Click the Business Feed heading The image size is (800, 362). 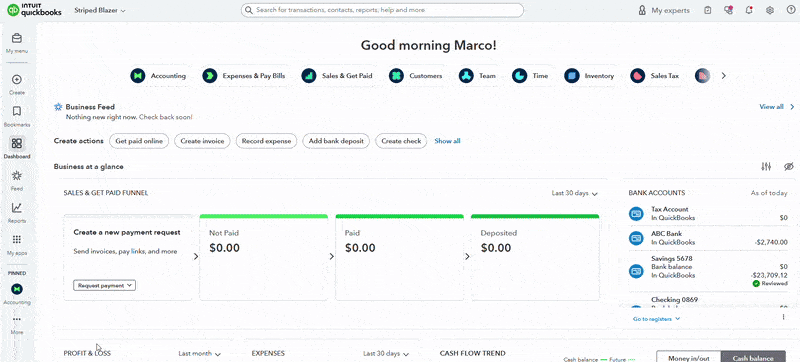point(90,107)
